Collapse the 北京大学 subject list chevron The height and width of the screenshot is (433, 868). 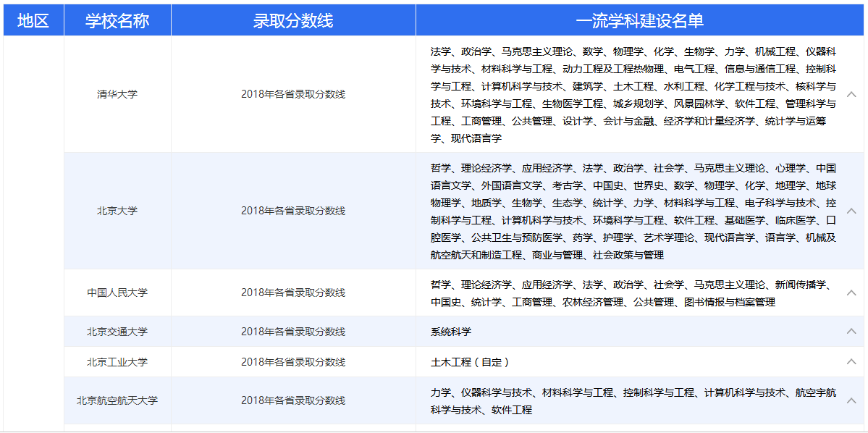click(851, 211)
